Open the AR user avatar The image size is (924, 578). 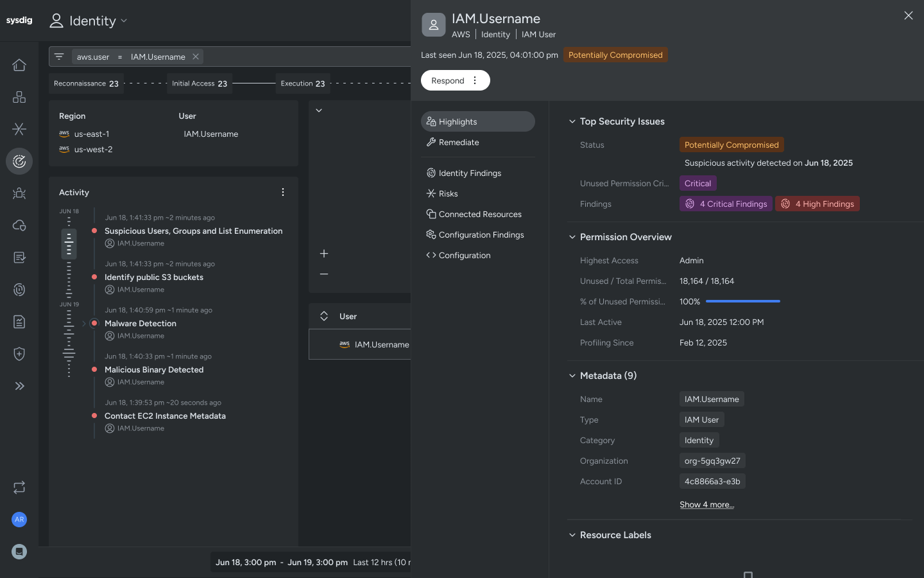tap(19, 519)
